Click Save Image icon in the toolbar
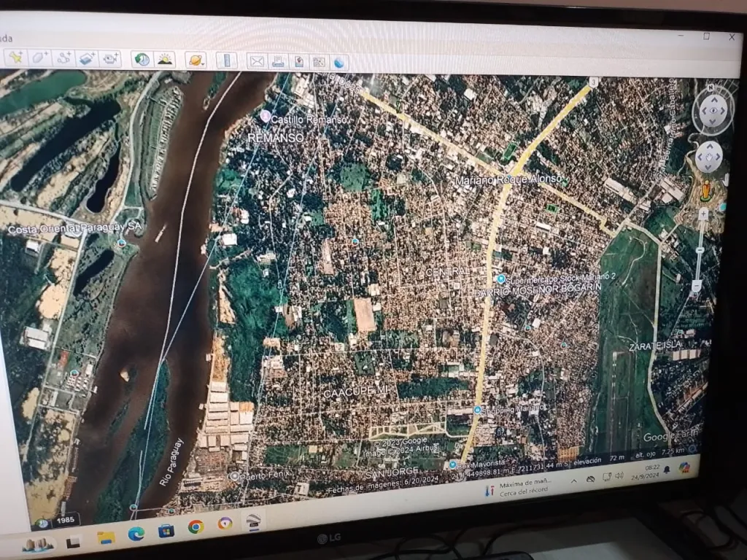Viewport: 747px width, 560px height. pyautogui.click(x=299, y=62)
